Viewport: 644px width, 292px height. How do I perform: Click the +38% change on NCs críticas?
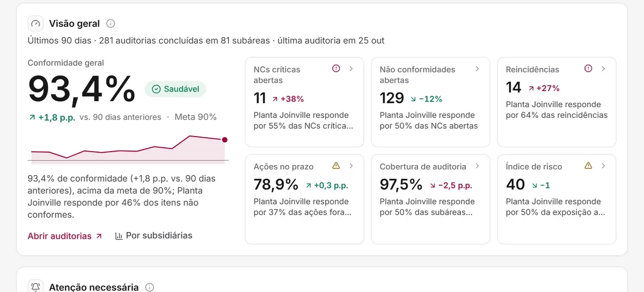[x=288, y=99]
